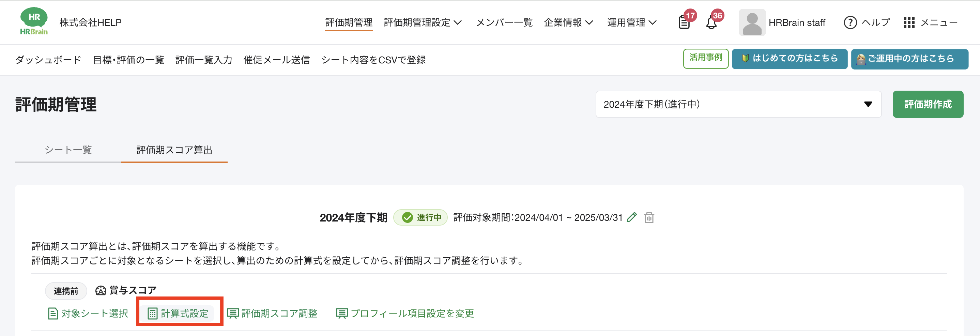
Task: Click the HRBrain logo
Action: pyautogui.click(x=34, y=22)
